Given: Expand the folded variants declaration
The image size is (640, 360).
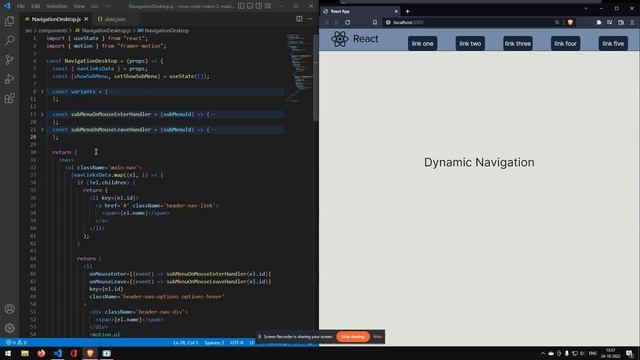Looking at the screenshot, I should pyautogui.click(x=42, y=91).
